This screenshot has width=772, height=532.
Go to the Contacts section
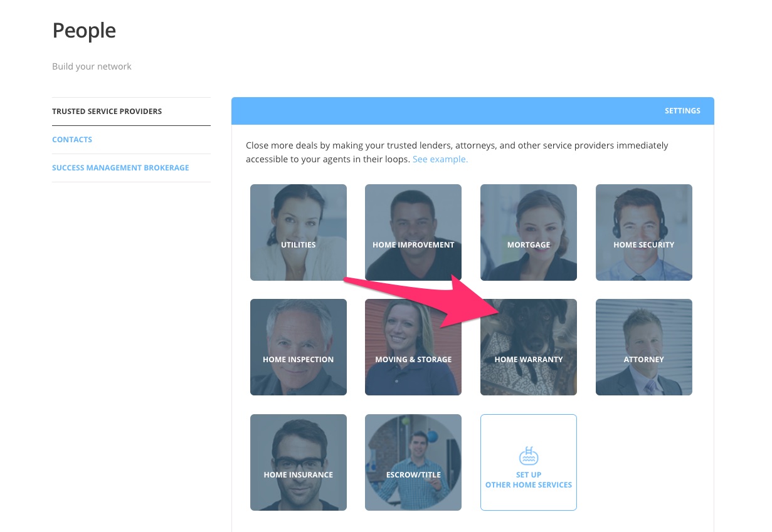click(72, 140)
